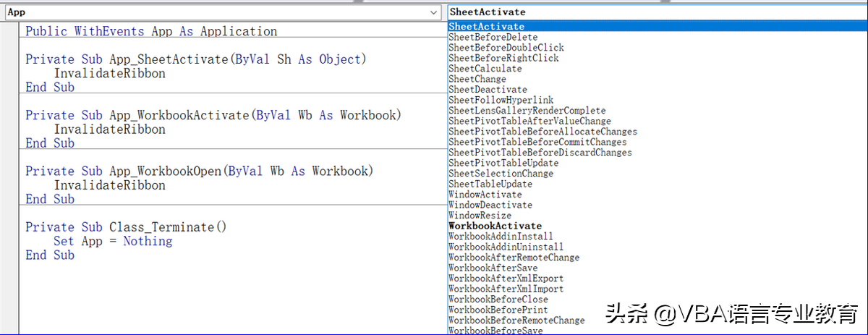Expand the App object dropdown arrow
The height and width of the screenshot is (335, 868).
[433, 12]
